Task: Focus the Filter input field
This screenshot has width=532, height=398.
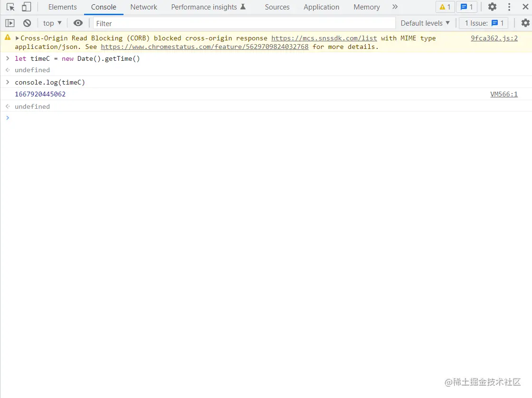Action: click(x=244, y=23)
